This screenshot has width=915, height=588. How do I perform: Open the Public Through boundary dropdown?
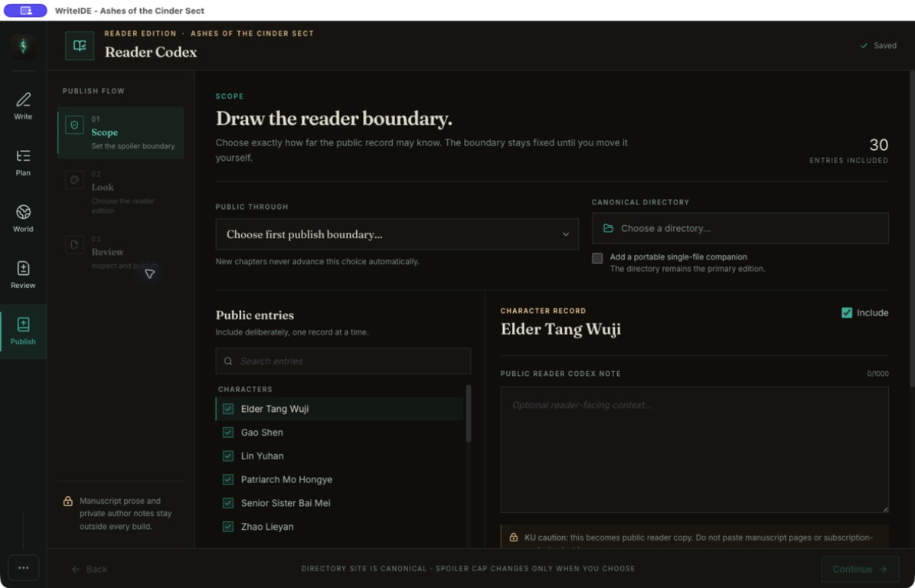[397, 234]
